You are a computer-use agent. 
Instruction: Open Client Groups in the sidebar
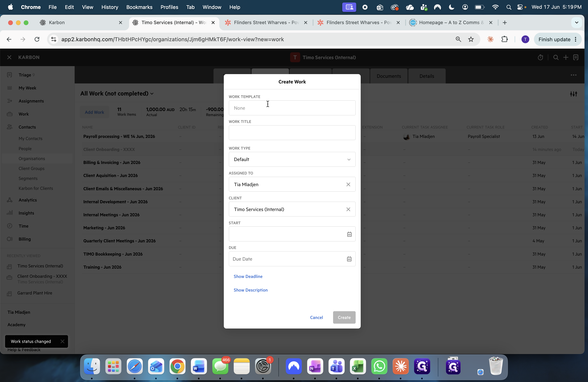coord(31,168)
